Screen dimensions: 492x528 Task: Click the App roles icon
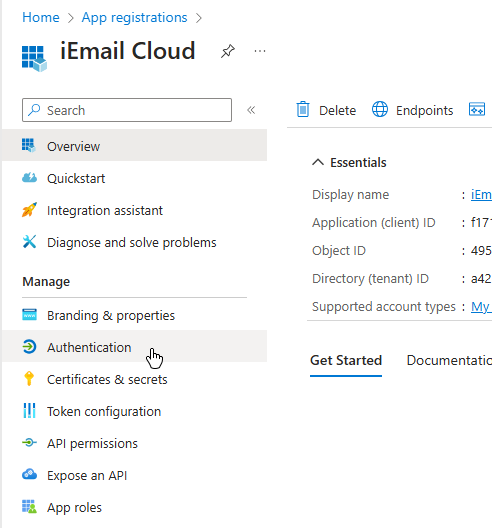click(x=29, y=506)
